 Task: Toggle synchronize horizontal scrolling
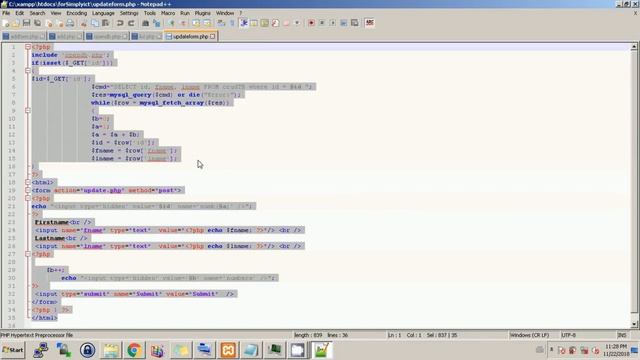pos(207,23)
